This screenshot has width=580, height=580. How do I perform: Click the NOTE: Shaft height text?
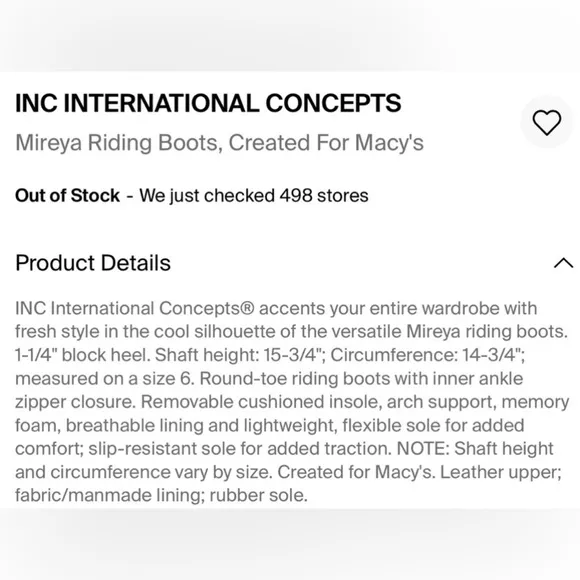(475, 449)
